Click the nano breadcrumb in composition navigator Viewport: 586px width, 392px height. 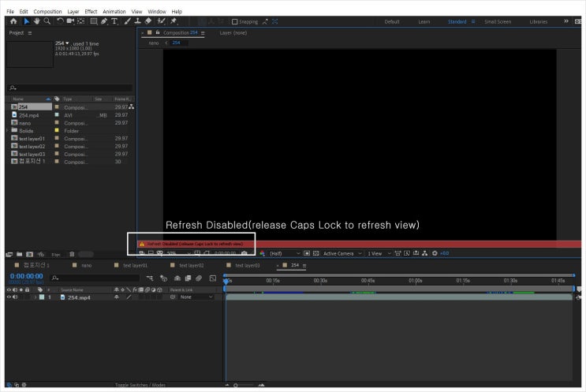(x=154, y=43)
